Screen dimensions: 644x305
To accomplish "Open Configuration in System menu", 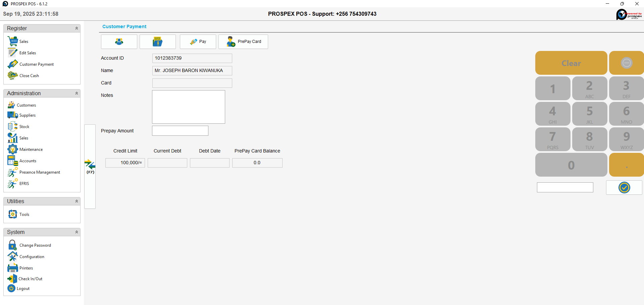I will coord(32,257).
